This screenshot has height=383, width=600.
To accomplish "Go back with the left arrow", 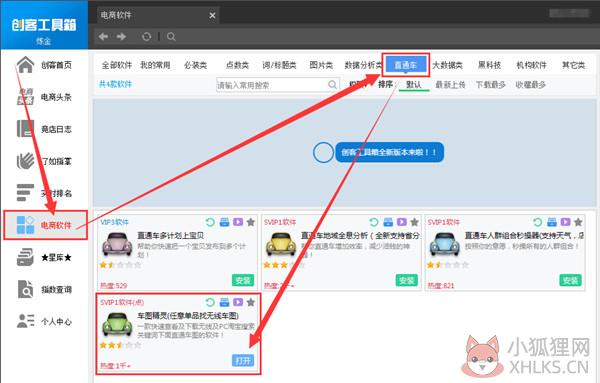I will pos(103,36).
